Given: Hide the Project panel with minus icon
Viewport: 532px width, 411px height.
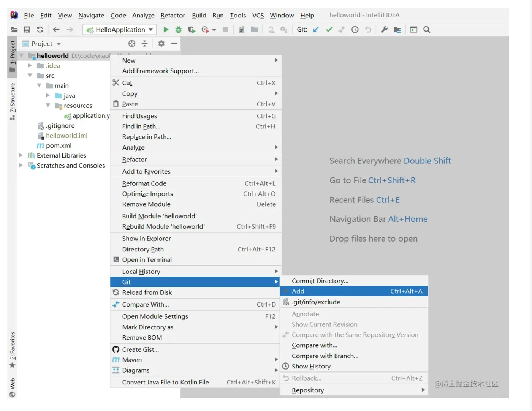Looking at the screenshot, I should coord(174,44).
